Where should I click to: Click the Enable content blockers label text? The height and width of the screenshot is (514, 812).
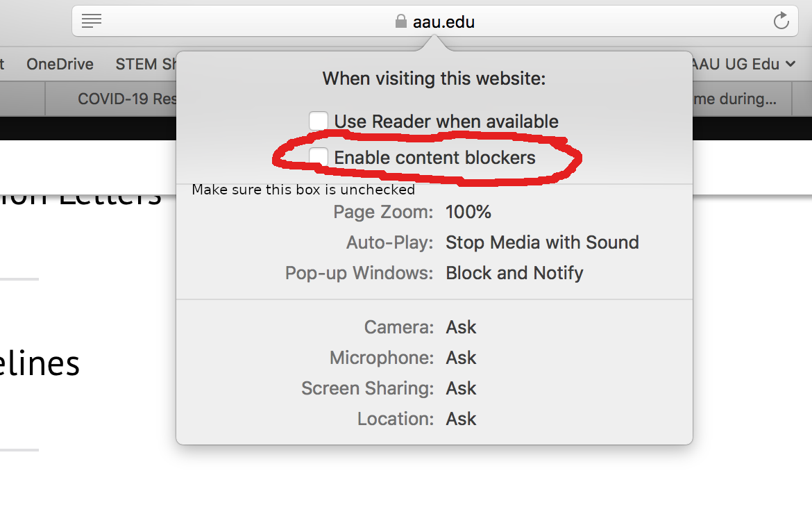(x=434, y=158)
